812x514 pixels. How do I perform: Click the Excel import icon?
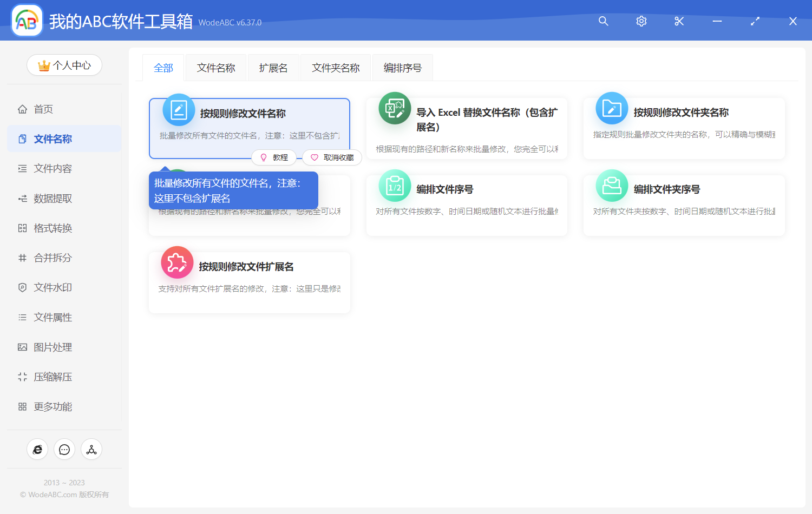[x=395, y=109]
